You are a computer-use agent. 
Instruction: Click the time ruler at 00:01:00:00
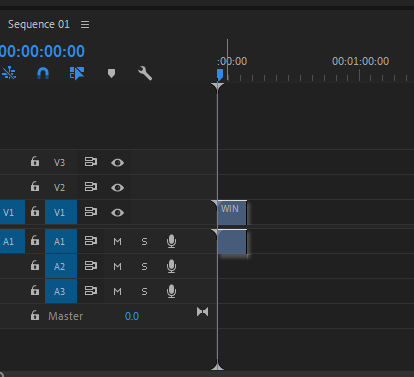click(360, 61)
